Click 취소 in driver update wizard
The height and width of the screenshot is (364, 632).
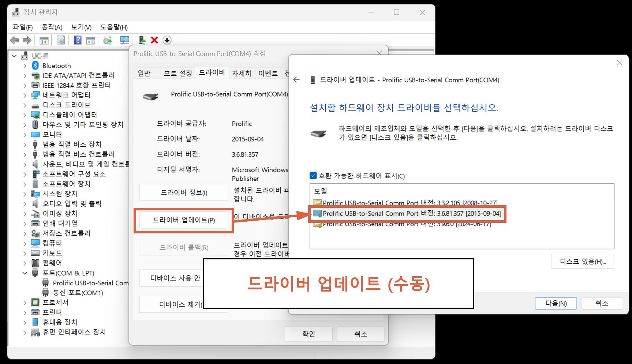(x=602, y=303)
